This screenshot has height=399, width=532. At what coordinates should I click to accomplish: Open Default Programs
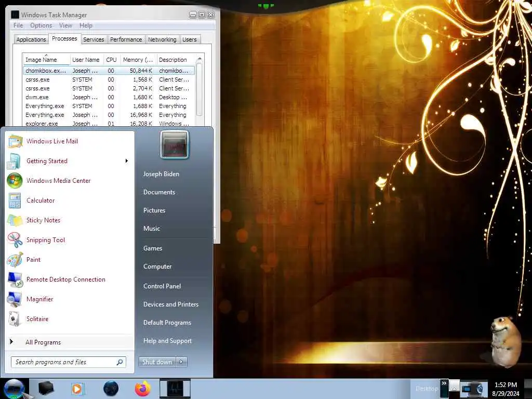(x=167, y=323)
